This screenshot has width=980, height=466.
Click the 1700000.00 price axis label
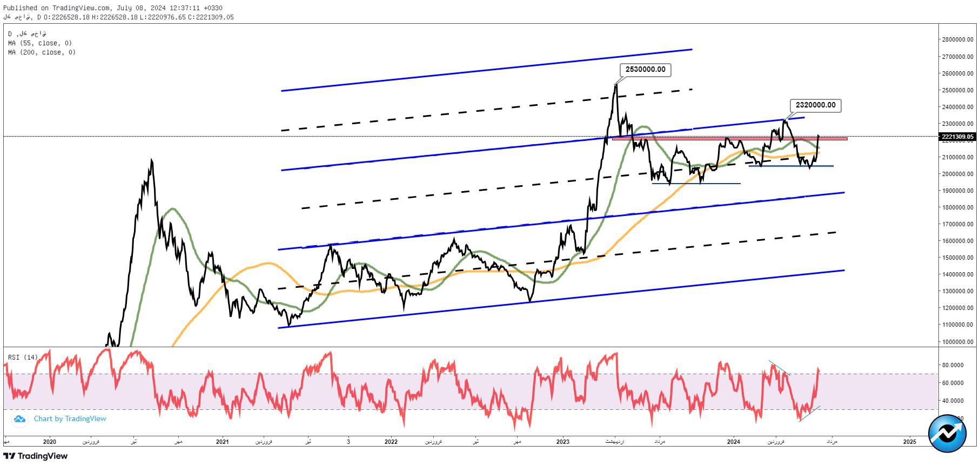[x=957, y=224]
